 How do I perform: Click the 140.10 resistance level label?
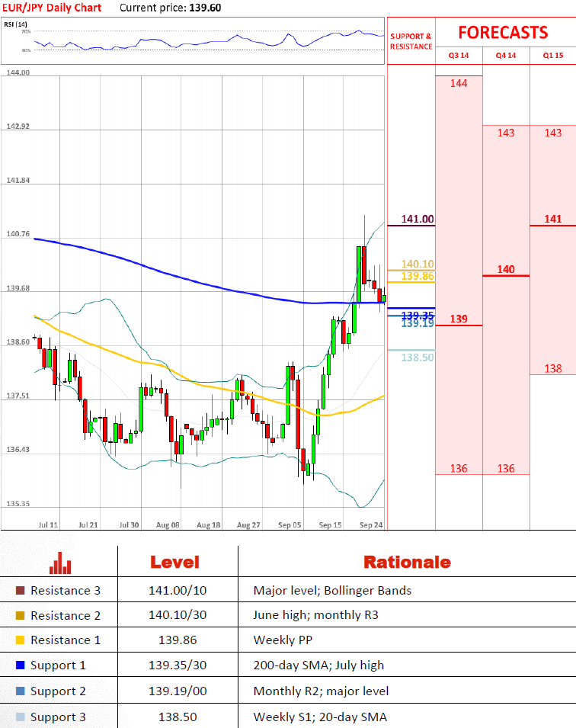[418, 264]
